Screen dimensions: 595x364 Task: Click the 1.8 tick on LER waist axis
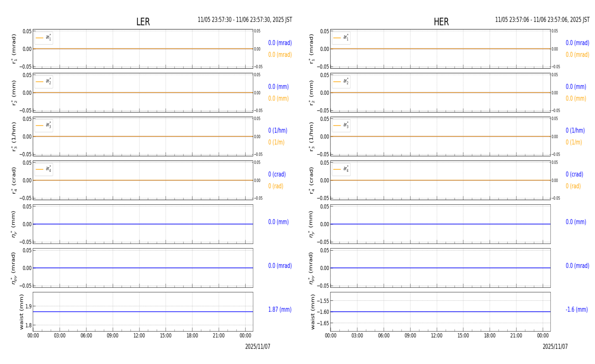point(28,325)
